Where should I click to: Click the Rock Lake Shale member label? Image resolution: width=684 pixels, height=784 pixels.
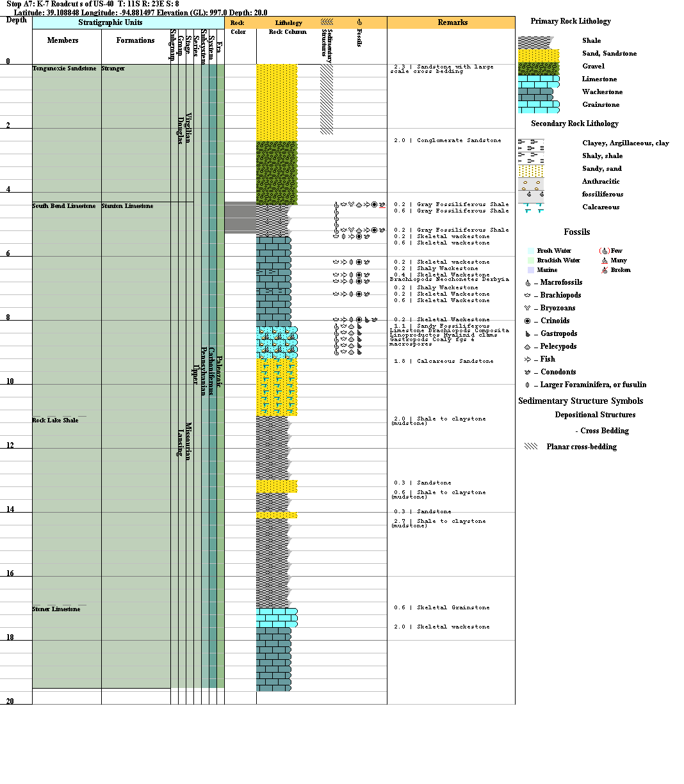tap(56, 420)
